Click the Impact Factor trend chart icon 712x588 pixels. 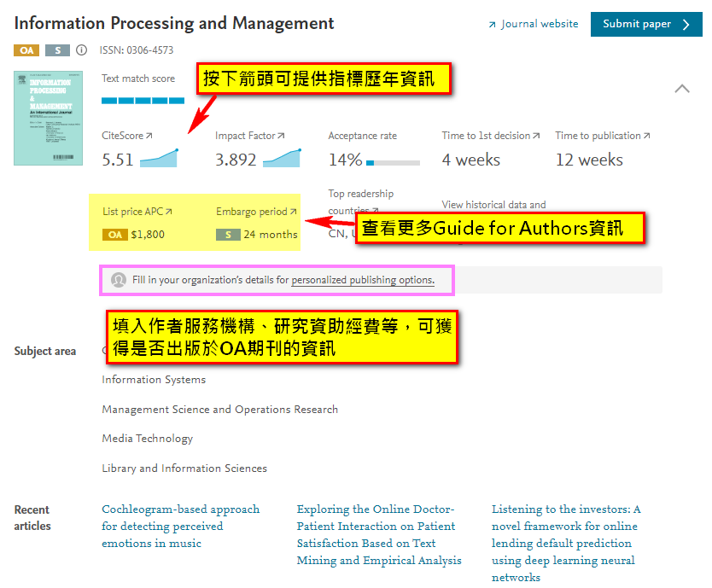tap(282, 158)
